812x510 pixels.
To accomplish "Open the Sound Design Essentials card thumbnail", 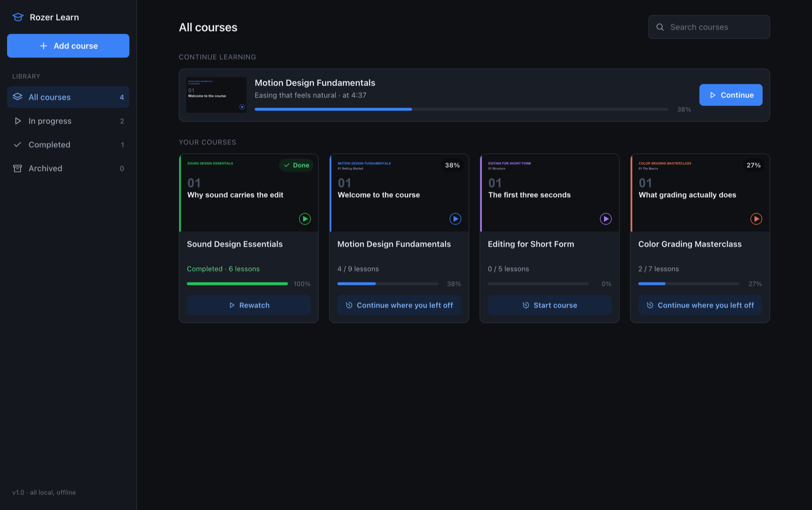I will coord(249,193).
